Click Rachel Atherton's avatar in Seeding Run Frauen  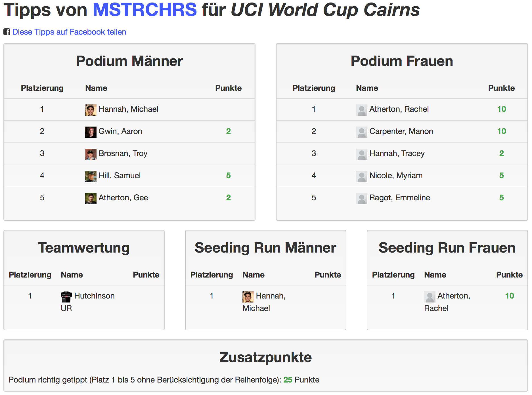pos(430,297)
